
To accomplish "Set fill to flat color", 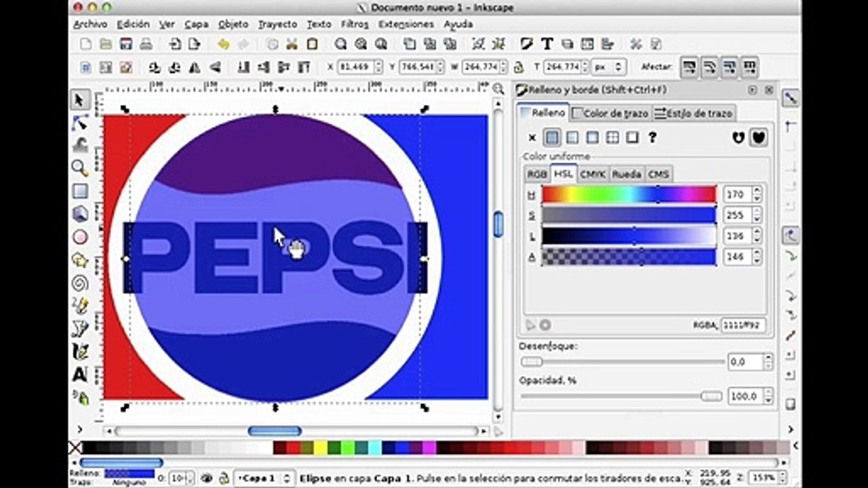I will (x=553, y=138).
